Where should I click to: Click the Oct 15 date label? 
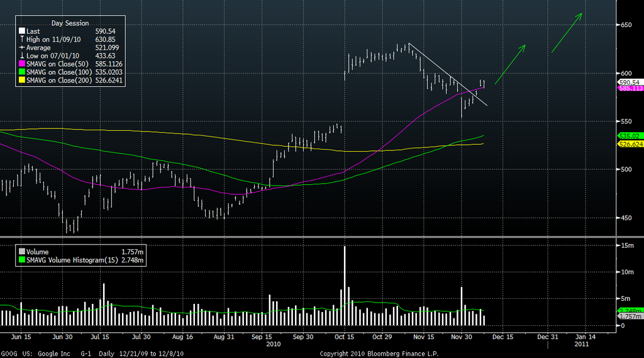coord(344,337)
